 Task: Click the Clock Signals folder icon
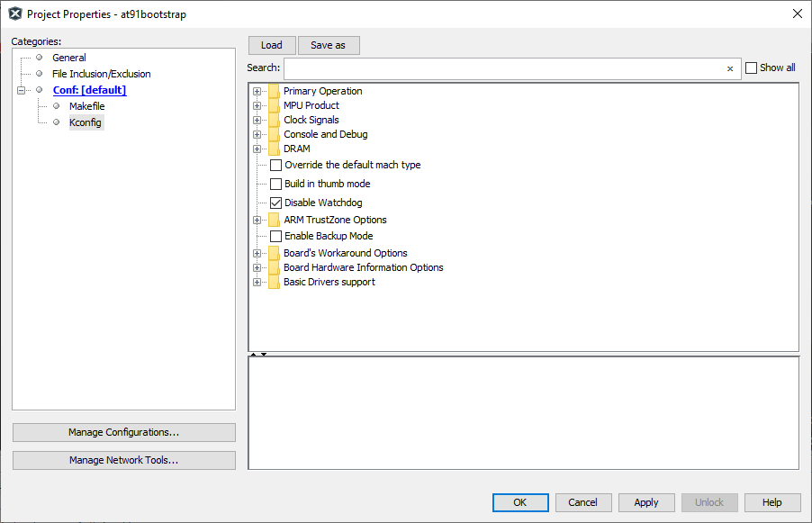[274, 120]
